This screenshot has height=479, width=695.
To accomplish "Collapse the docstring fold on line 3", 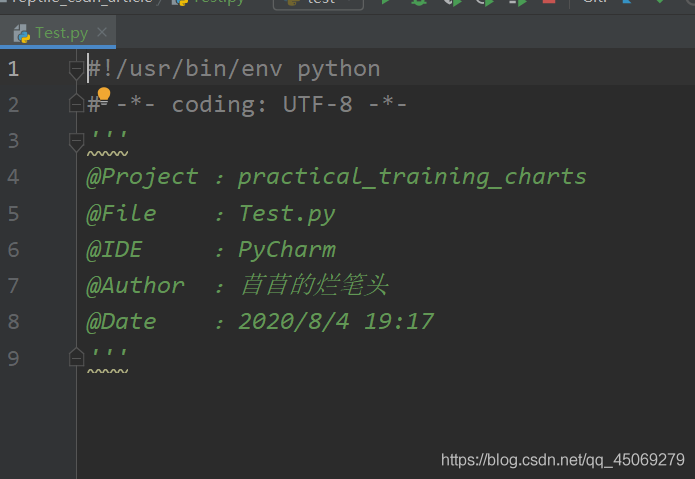I will (x=76, y=141).
